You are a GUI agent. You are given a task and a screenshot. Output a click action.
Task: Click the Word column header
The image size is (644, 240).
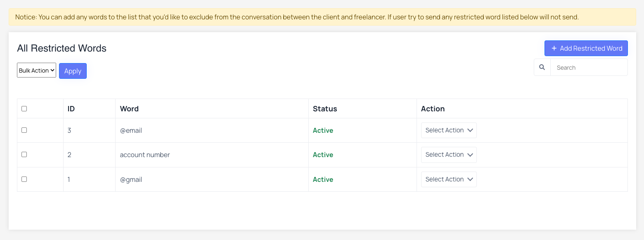coord(129,108)
